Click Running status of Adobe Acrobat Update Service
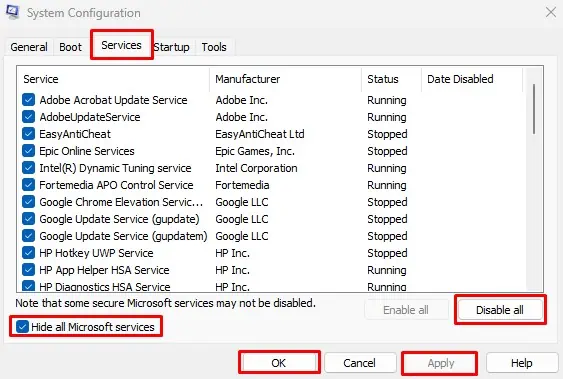563x379 pixels. [387, 100]
